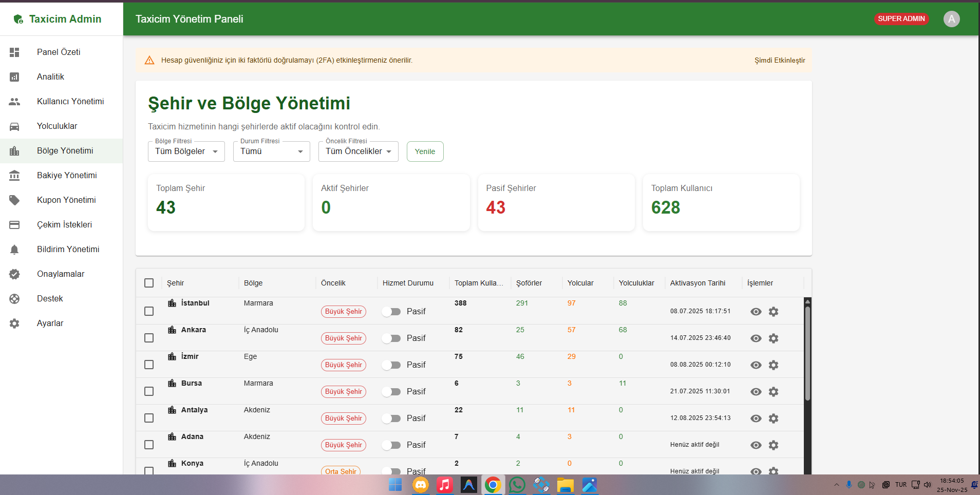Viewport: 980px width, 495px height.
Task: Open settings gear for Ankara row
Action: 774,338
